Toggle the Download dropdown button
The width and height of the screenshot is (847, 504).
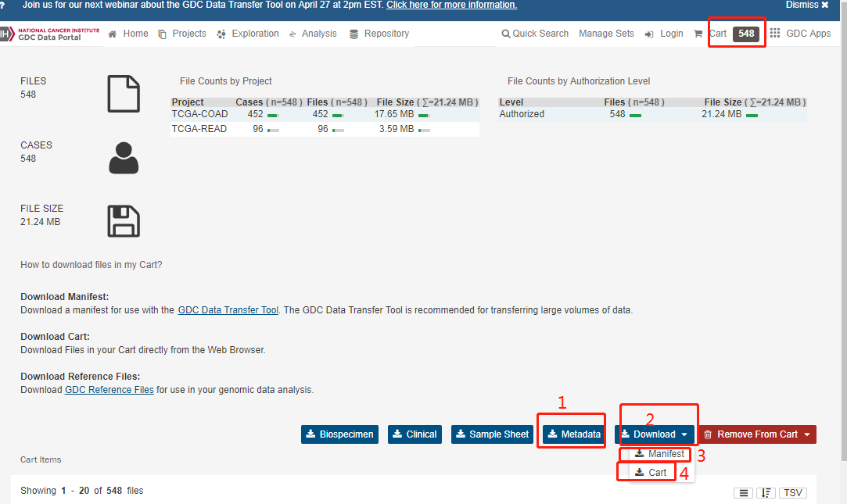pyautogui.click(x=654, y=434)
